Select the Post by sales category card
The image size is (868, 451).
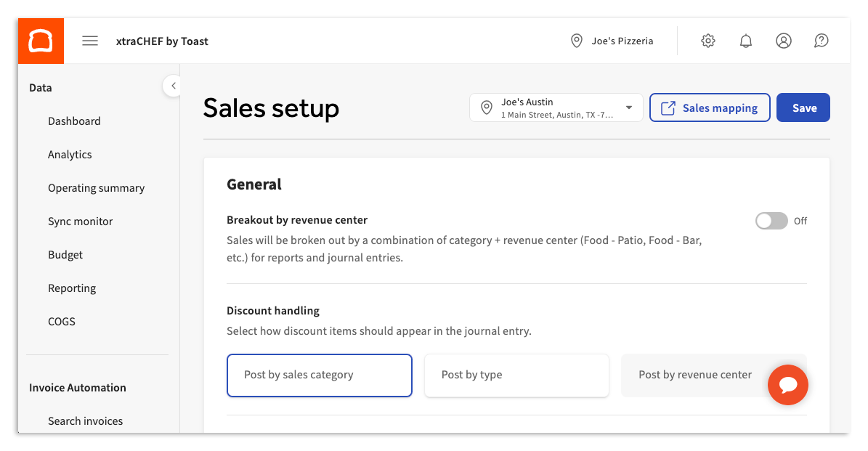319,375
